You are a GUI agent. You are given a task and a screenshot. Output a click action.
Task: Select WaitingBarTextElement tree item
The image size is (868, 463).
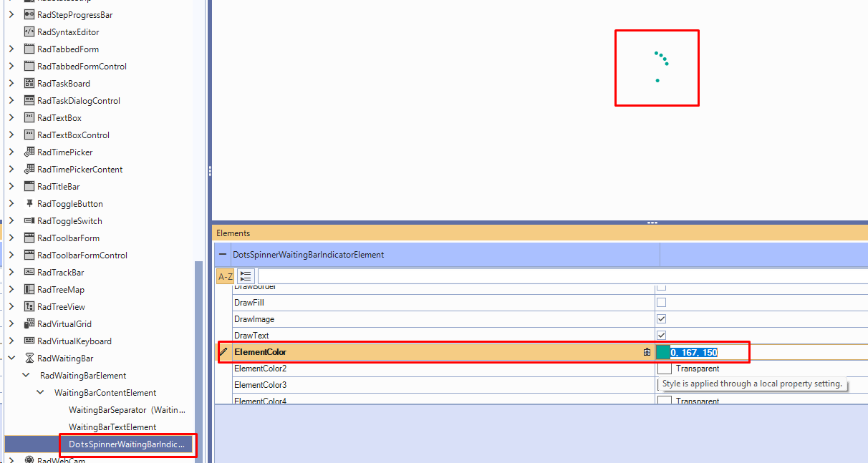(112, 427)
